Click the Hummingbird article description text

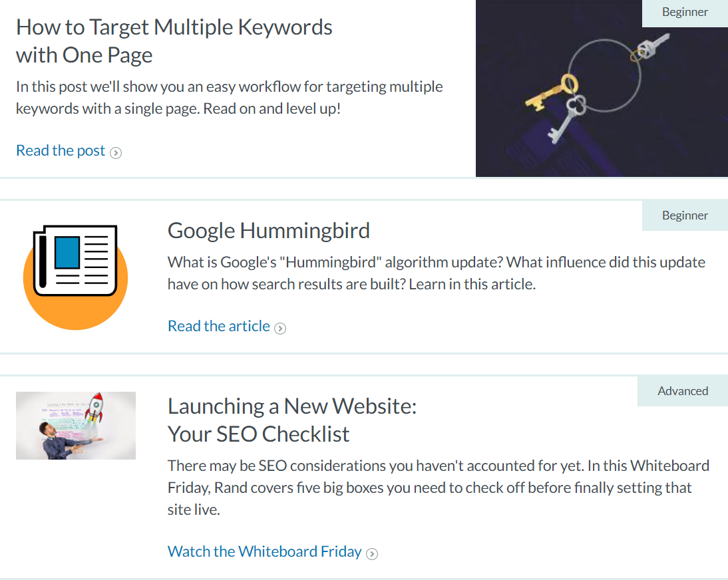[436, 273]
